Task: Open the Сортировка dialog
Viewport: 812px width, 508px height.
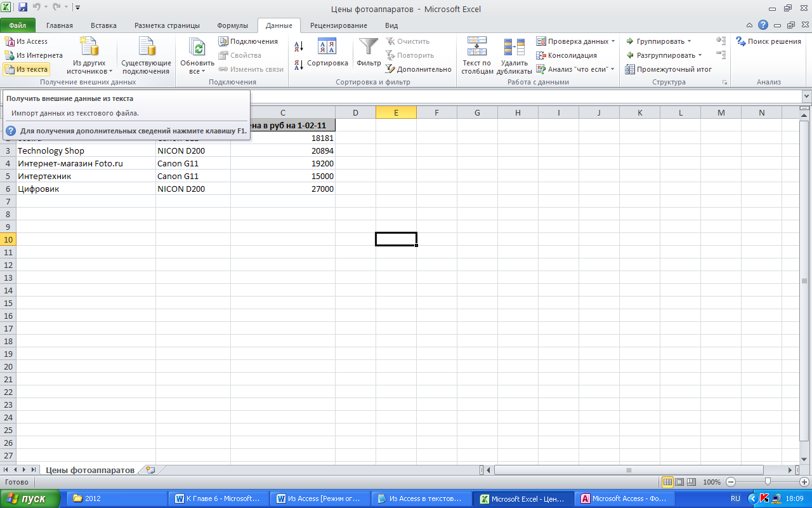Action: 327,53
